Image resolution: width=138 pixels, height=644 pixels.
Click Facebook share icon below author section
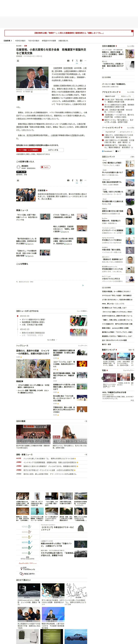73,181
